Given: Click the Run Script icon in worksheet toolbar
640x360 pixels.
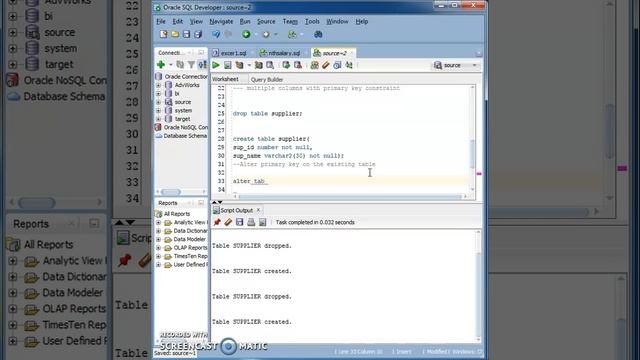Looking at the screenshot, I should (228, 65).
